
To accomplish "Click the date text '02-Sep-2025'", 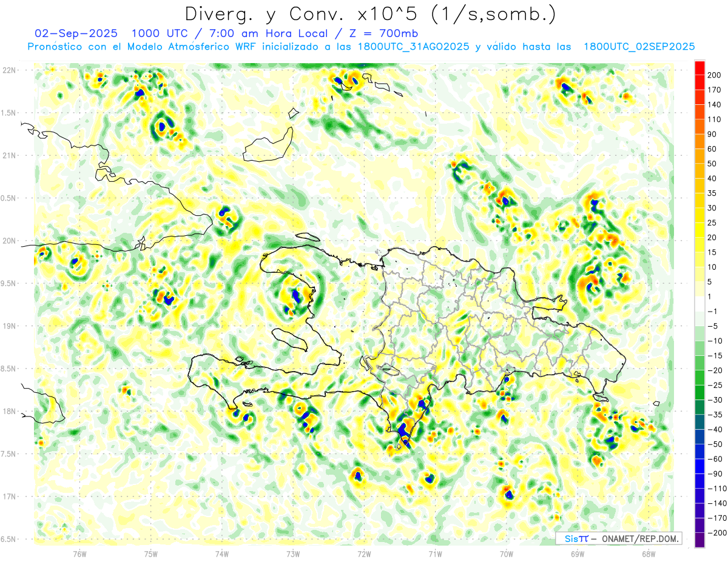I will point(77,33).
